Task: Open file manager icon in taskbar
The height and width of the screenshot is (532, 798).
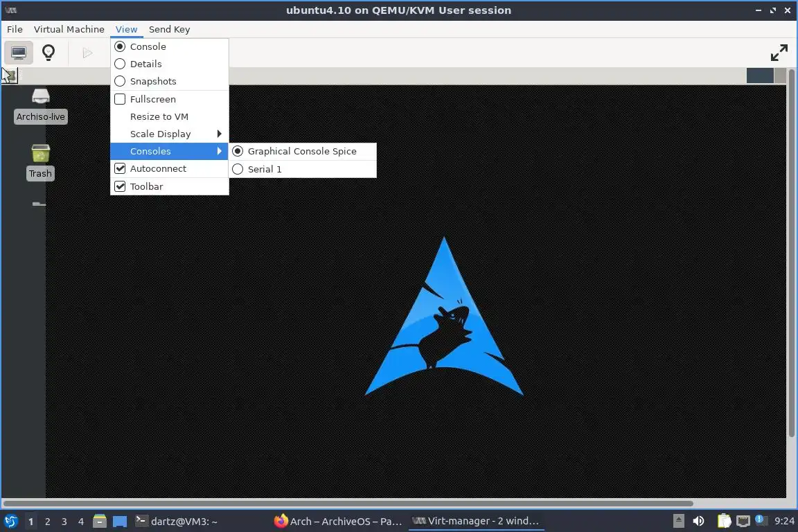Action: pos(100,522)
